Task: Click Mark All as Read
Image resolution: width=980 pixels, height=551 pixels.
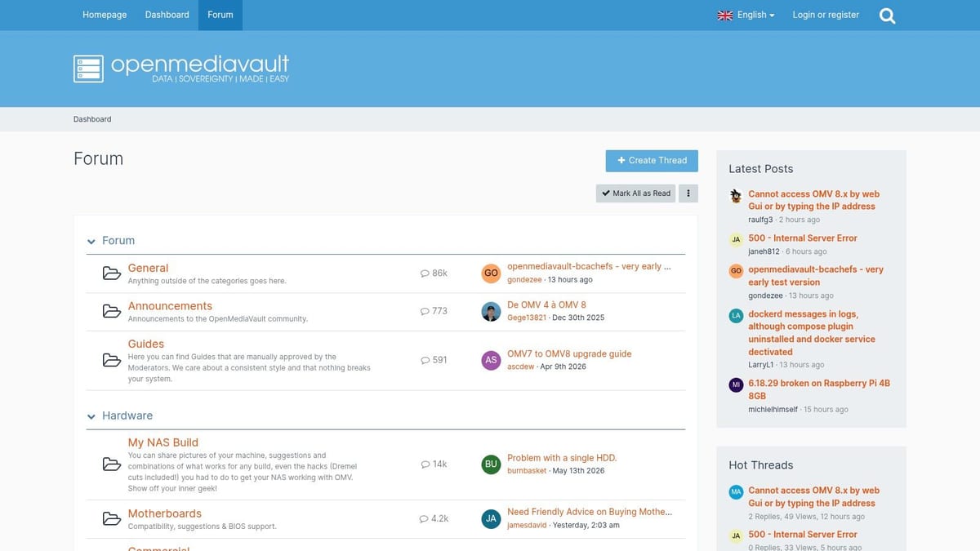Action: (635, 193)
